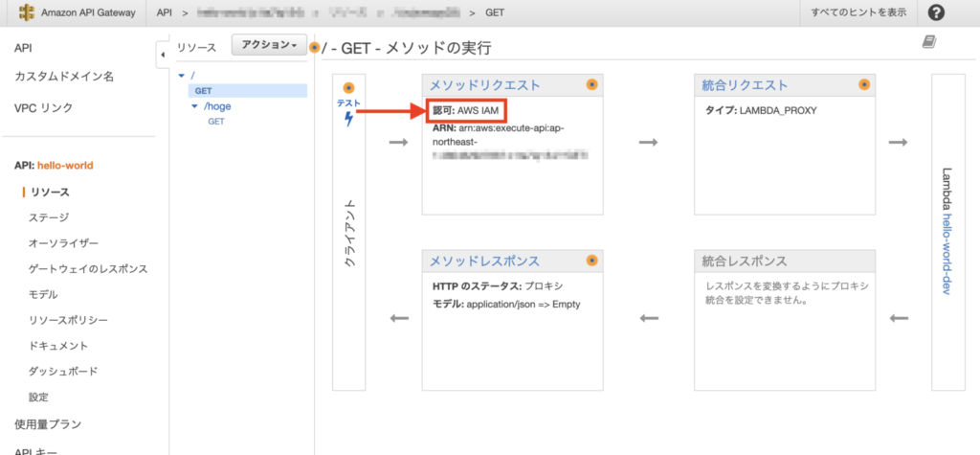Click the API breadcrumb in the top bar

pyautogui.click(x=165, y=12)
